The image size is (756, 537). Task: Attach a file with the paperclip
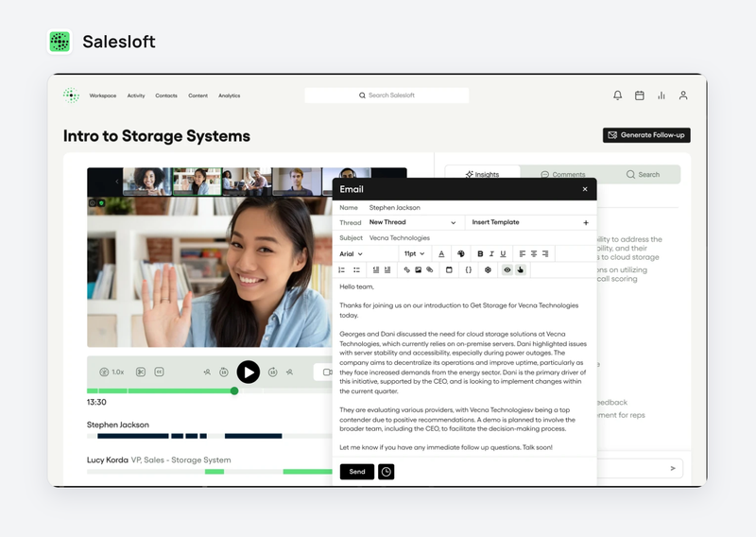(x=430, y=269)
